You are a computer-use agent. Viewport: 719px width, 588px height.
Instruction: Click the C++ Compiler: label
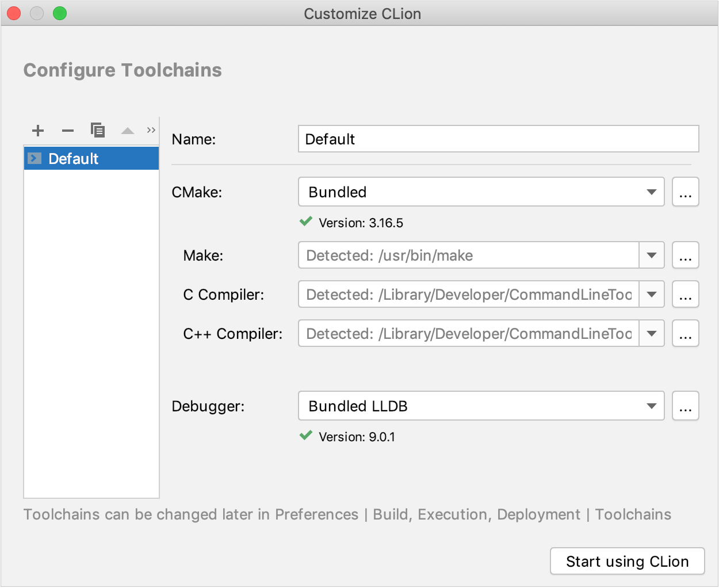pos(233,334)
